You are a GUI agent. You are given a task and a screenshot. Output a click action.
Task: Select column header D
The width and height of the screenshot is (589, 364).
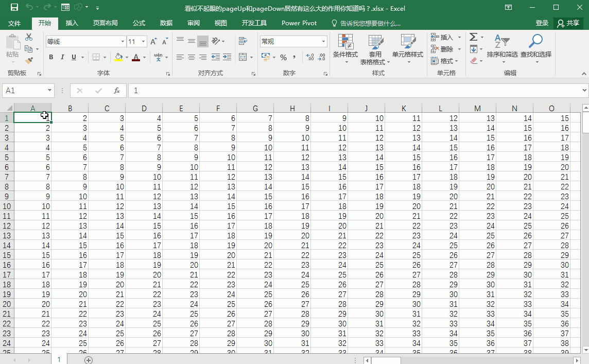(144, 108)
